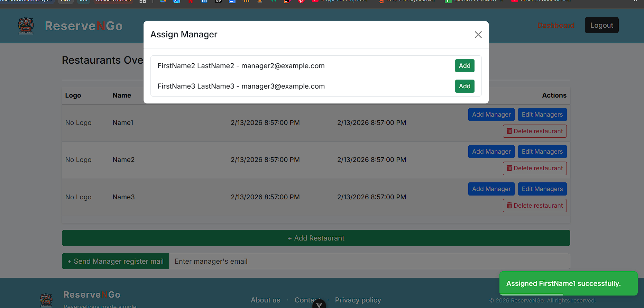
Task: Click trash icon in Name2's delete button
Action: pyautogui.click(x=509, y=168)
